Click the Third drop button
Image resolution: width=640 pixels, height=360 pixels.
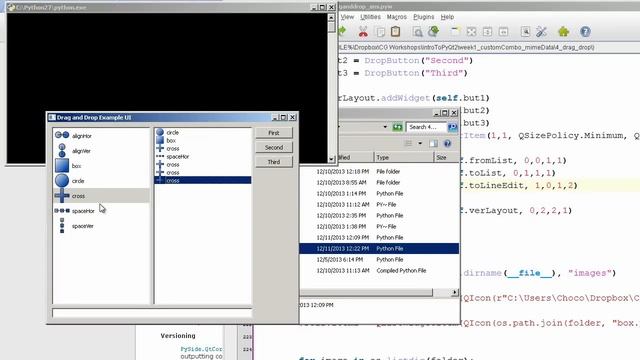[274, 162]
